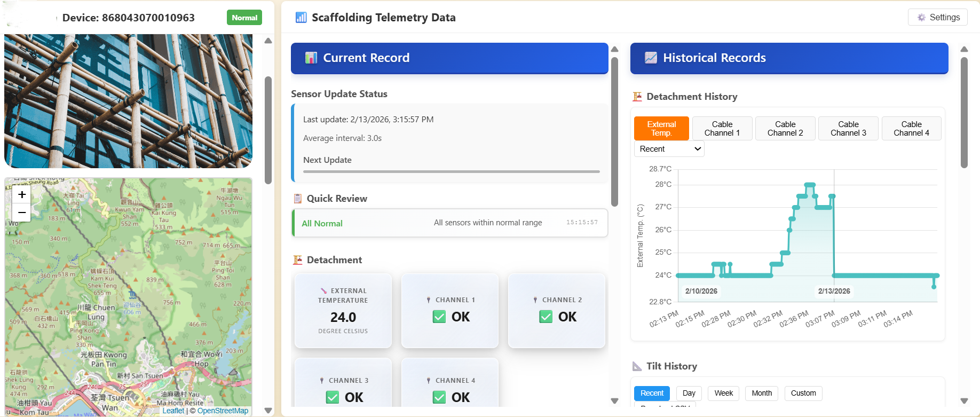Click the Current Record header icon
Viewport: 980px width, 417px height.
coord(311,58)
